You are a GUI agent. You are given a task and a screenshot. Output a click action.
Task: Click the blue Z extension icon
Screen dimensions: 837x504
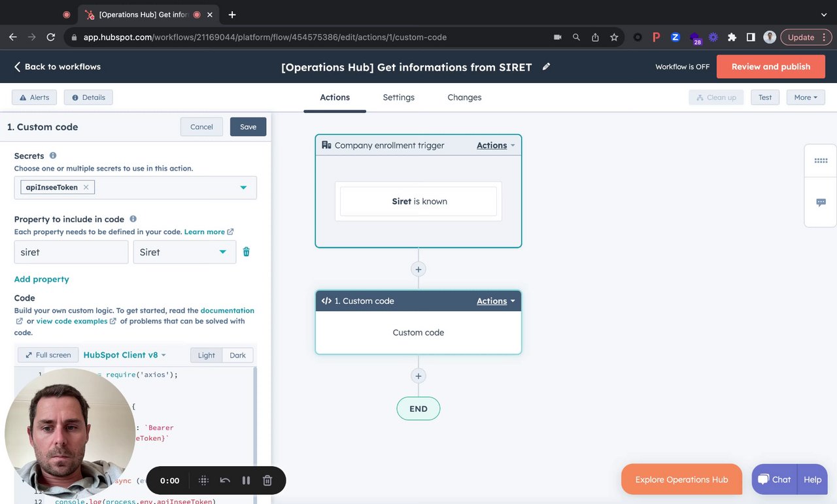[675, 37]
